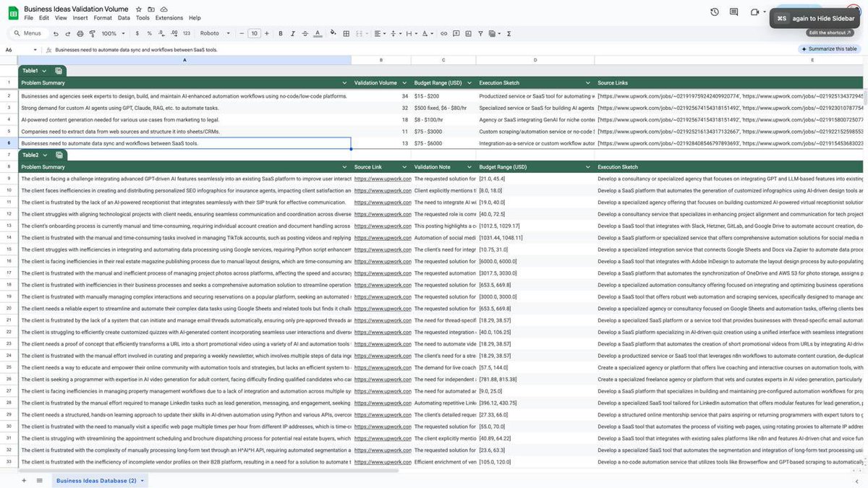
Task: Star the Business Ideas Validation Volume document
Action: pos(139,9)
